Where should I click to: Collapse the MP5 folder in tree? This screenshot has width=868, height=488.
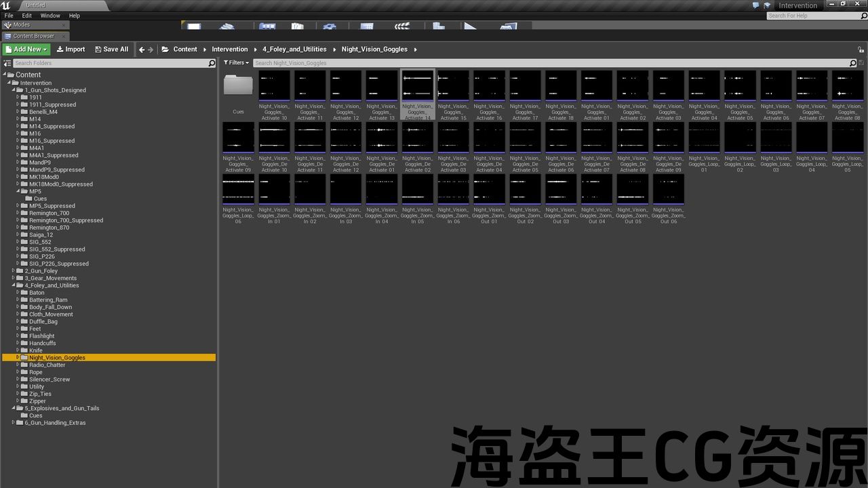click(x=18, y=192)
